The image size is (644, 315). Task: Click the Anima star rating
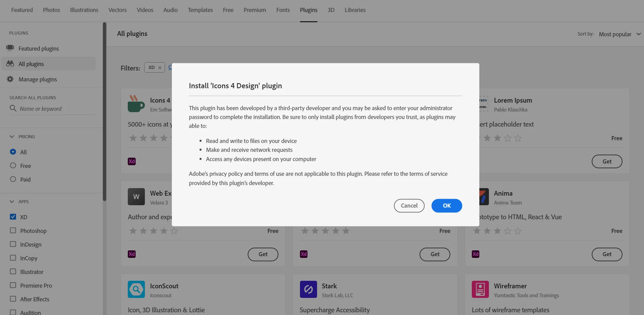click(x=497, y=231)
